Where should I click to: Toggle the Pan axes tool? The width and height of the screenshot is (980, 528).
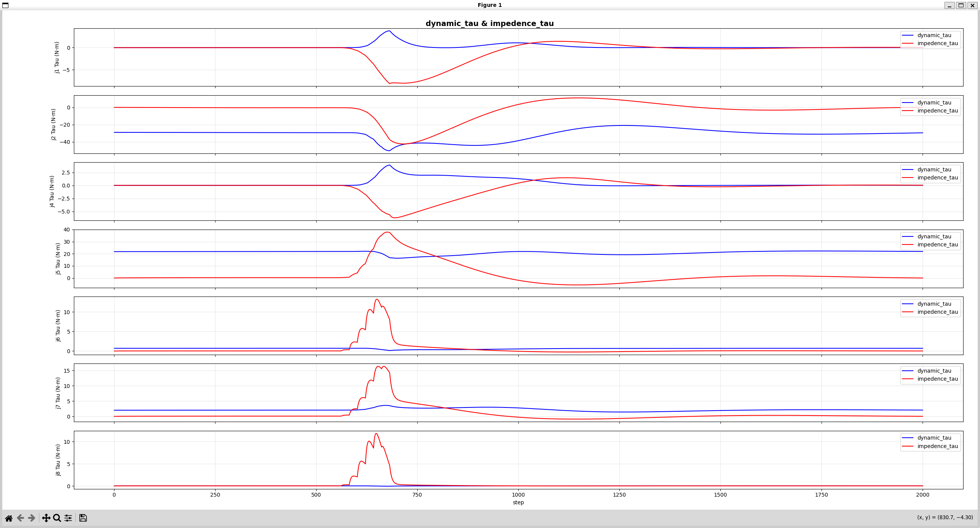coord(46,518)
